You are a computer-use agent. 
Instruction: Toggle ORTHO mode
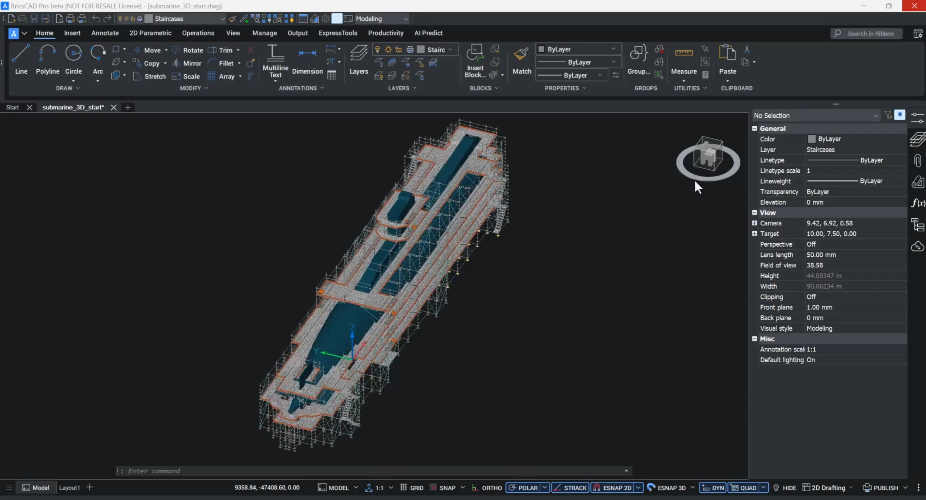pos(488,488)
